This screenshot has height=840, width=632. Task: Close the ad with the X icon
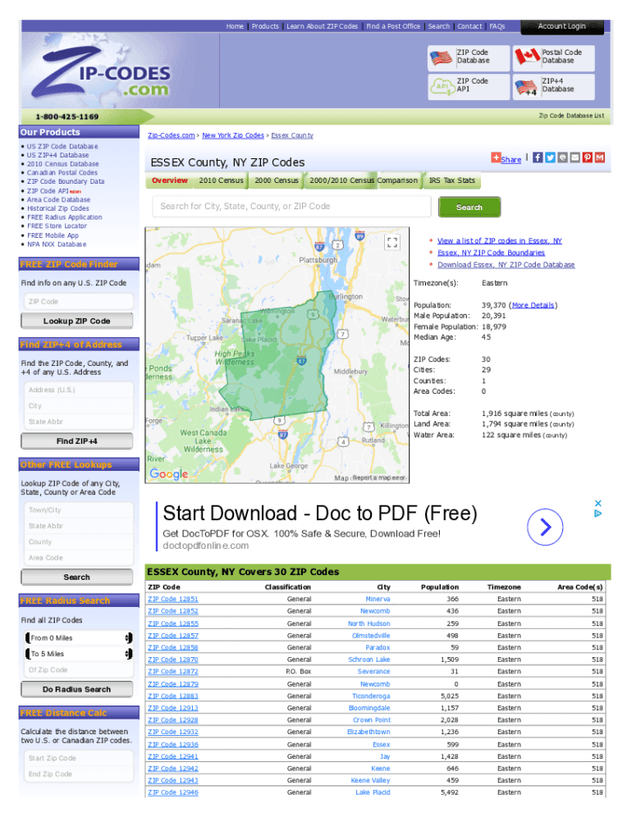tap(598, 503)
